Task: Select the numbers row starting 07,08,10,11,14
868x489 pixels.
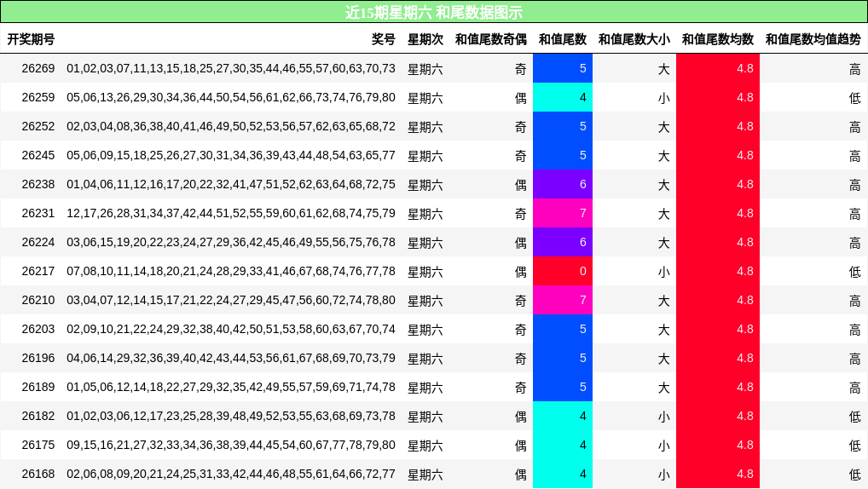Action: coord(231,271)
